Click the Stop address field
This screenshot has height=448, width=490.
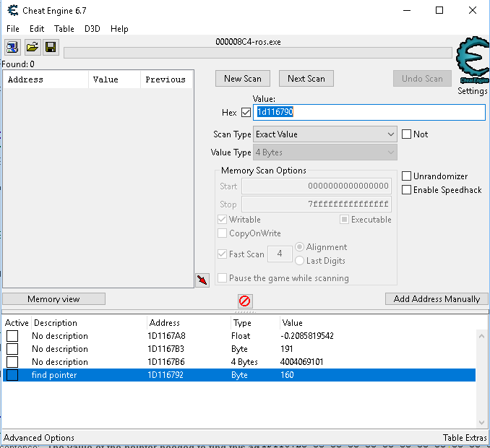click(x=317, y=204)
